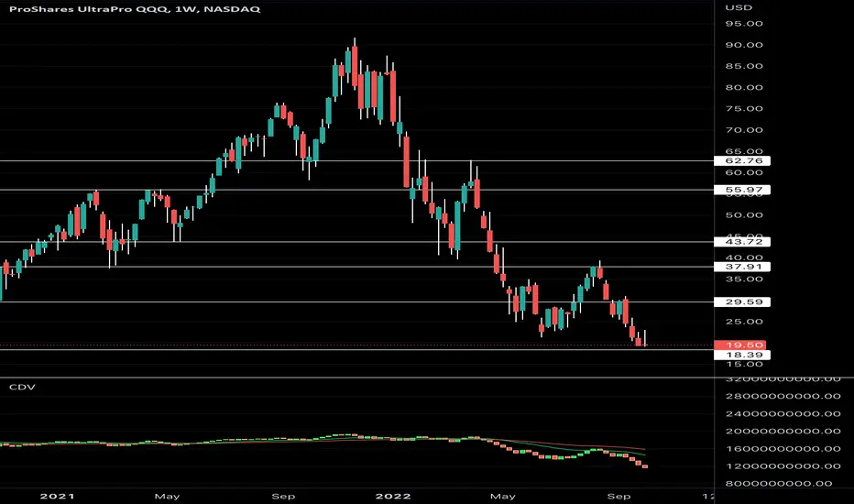This screenshot has height=504, width=854.
Task: Click the horizontal divider above the CDV pane
Action: [x=427, y=378]
